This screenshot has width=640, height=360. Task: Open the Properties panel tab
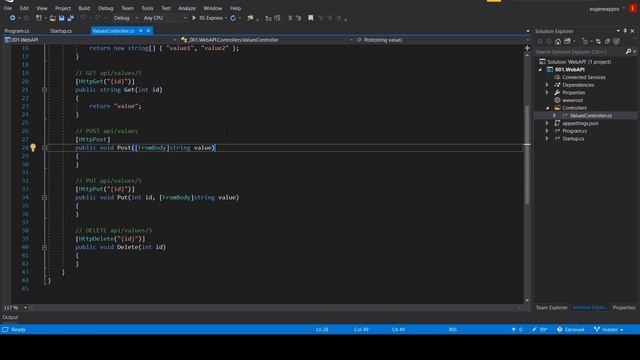pos(624,307)
